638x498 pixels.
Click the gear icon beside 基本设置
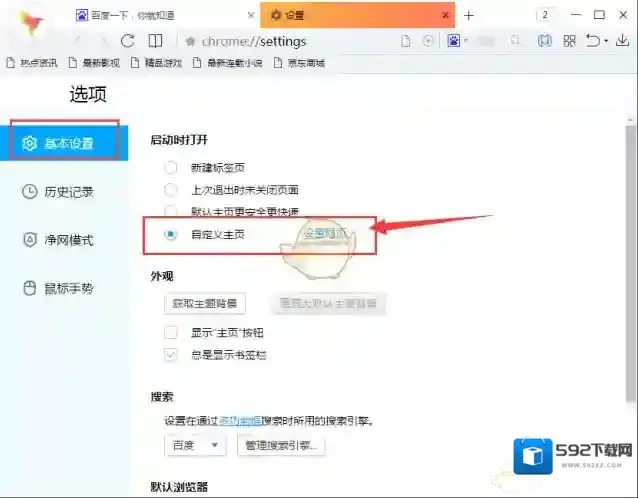pyautogui.click(x=30, y=143)
